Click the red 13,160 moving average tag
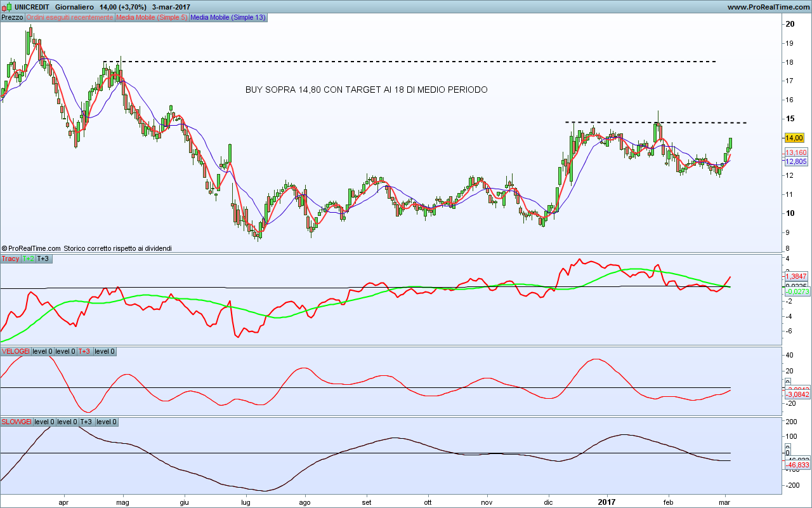 796,153
